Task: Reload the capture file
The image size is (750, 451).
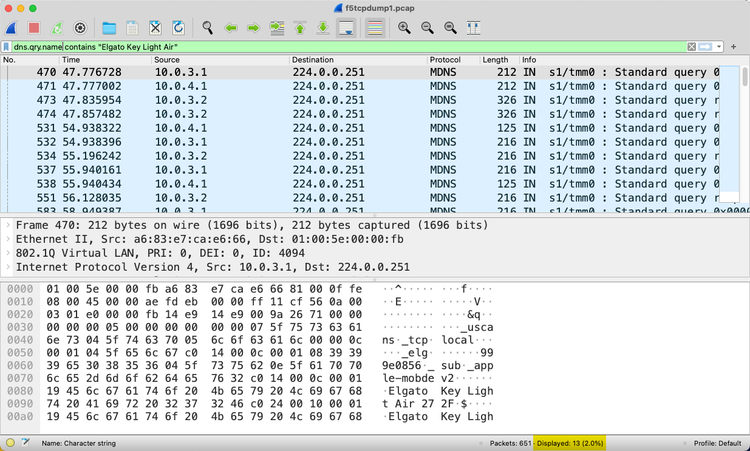Action: [178, 27]
